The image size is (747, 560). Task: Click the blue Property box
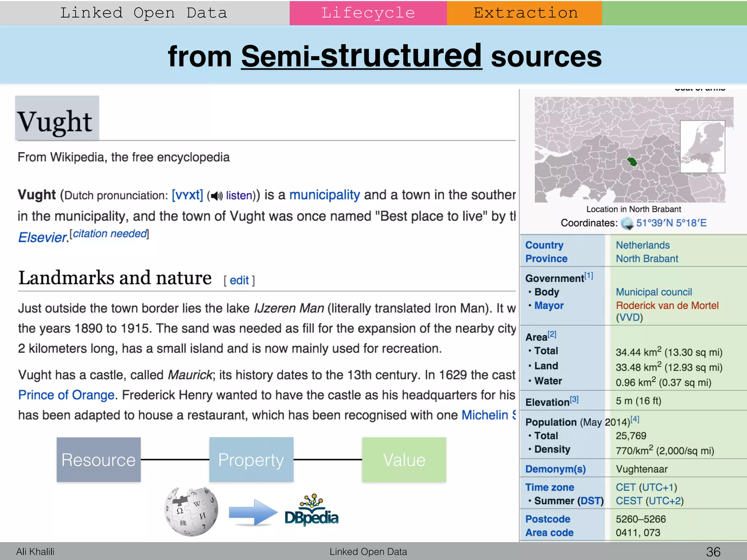(251, 460)
